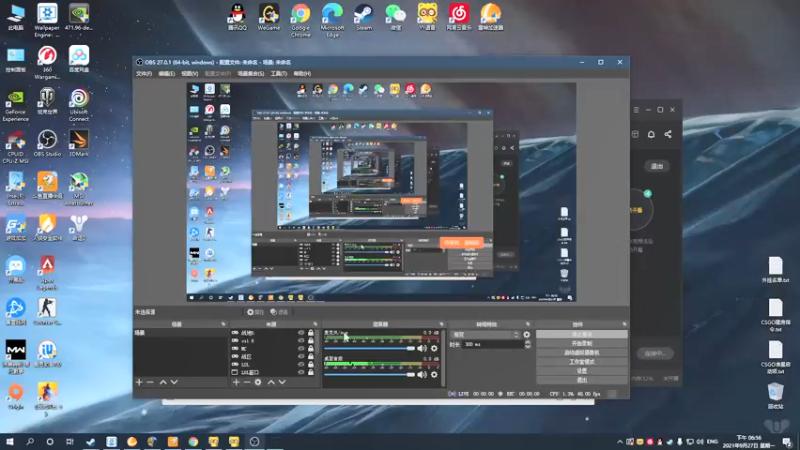The height and width of the screenshot is (450, 800).
Task: Open the Microsoft Edge desktop shortcut
Action: point(332,20)
